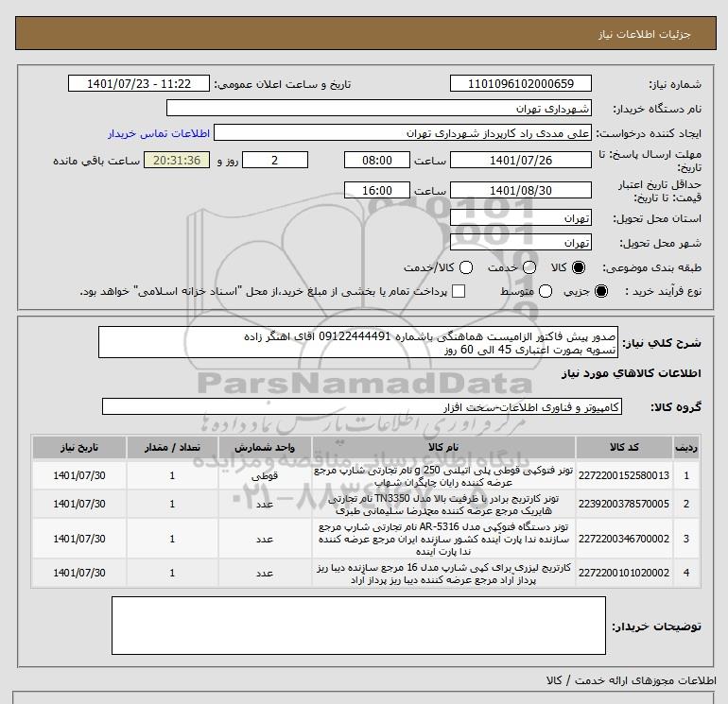Click the remaining time counter 20:31:36

177,160
